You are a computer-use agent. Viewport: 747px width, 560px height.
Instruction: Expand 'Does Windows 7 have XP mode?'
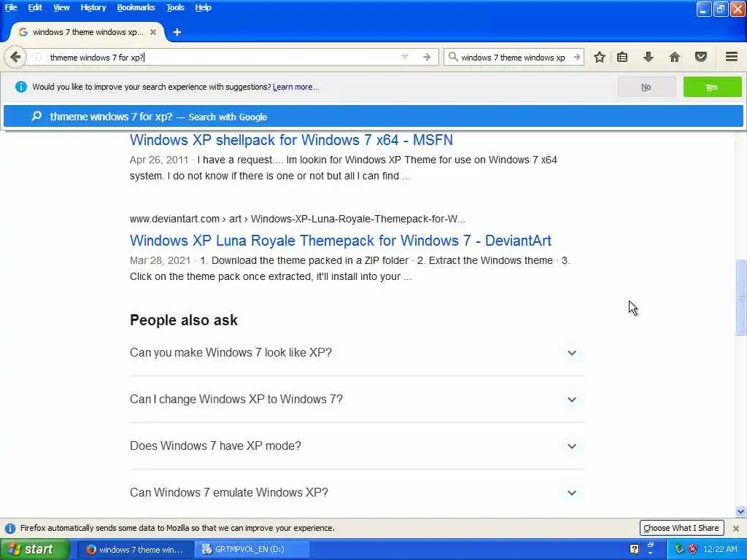pyautogui.click(x=357, y=446)
